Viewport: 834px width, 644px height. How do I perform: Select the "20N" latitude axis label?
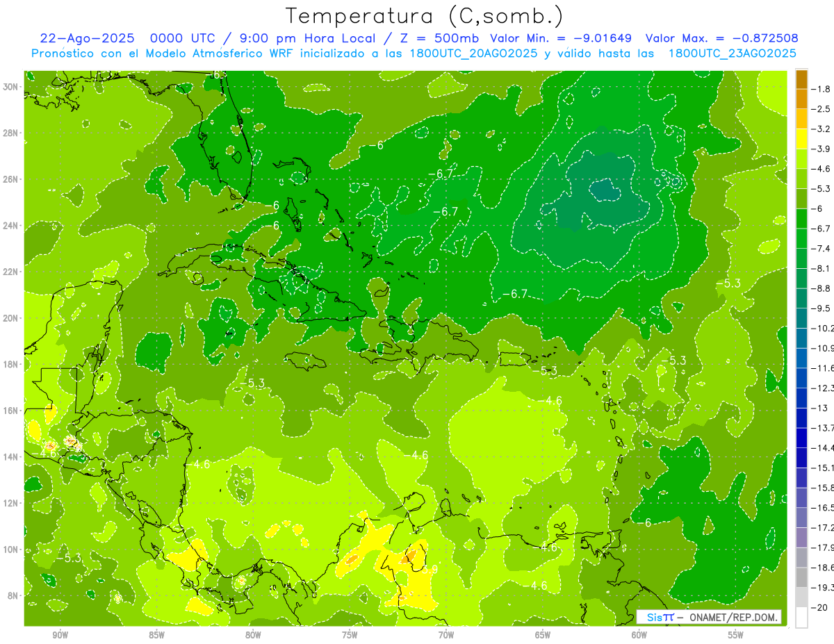[x=11, y=318]
